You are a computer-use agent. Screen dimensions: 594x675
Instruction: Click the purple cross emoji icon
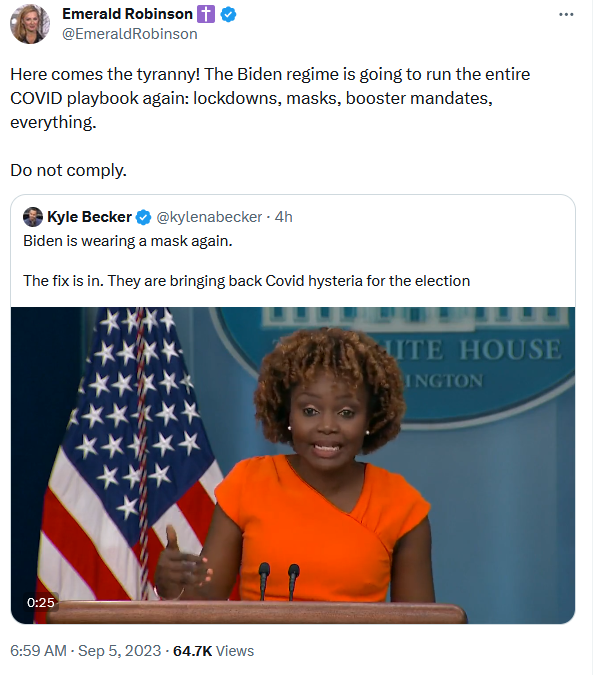[x=206, y=14]
